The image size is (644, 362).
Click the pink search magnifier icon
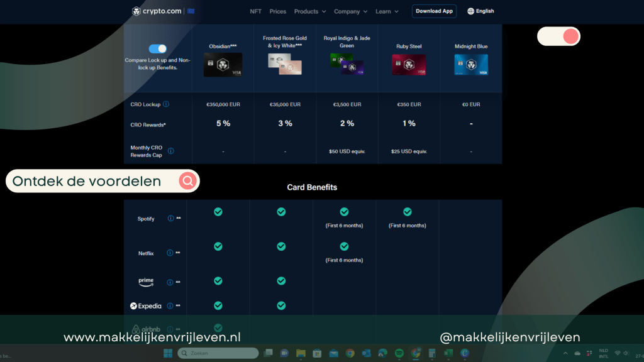pyautogui.click(x=187, y=182)
